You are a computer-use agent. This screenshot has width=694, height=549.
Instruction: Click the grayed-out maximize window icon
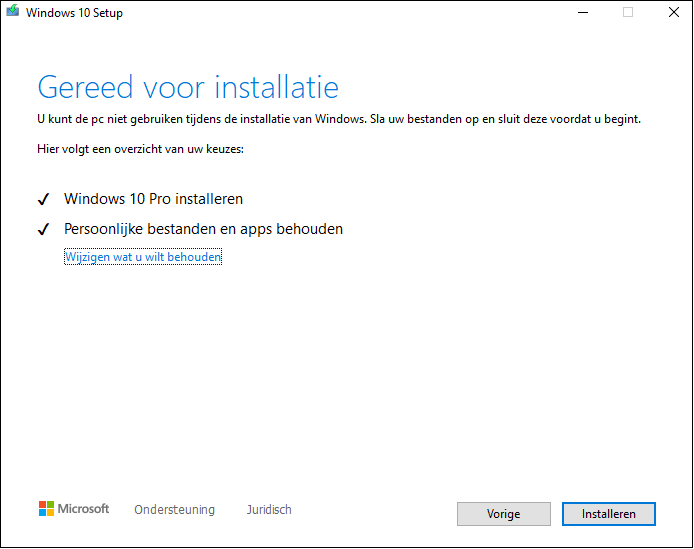[x=628, y=12]
